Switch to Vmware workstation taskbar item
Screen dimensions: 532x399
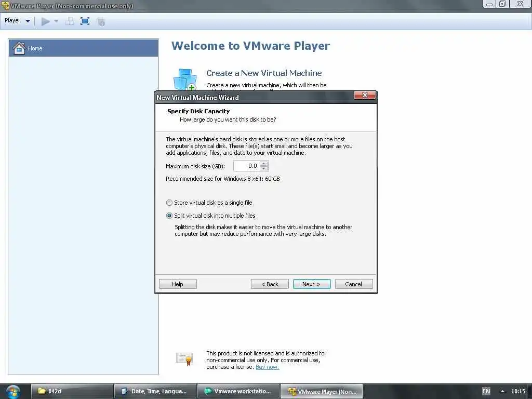(238, 391)
